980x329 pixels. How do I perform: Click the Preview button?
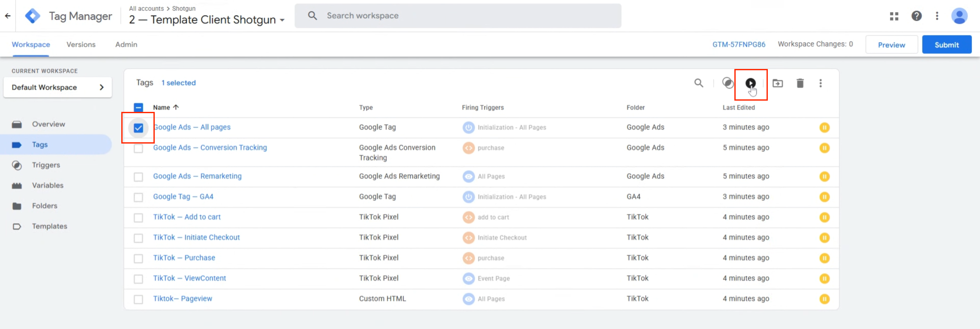coord(891,45)
